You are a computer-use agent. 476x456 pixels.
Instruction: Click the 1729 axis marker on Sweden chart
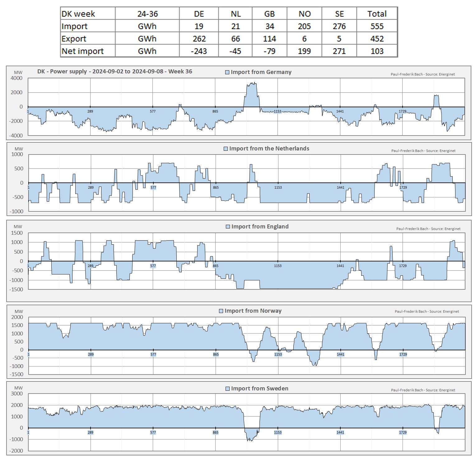[x=403, y=432]
